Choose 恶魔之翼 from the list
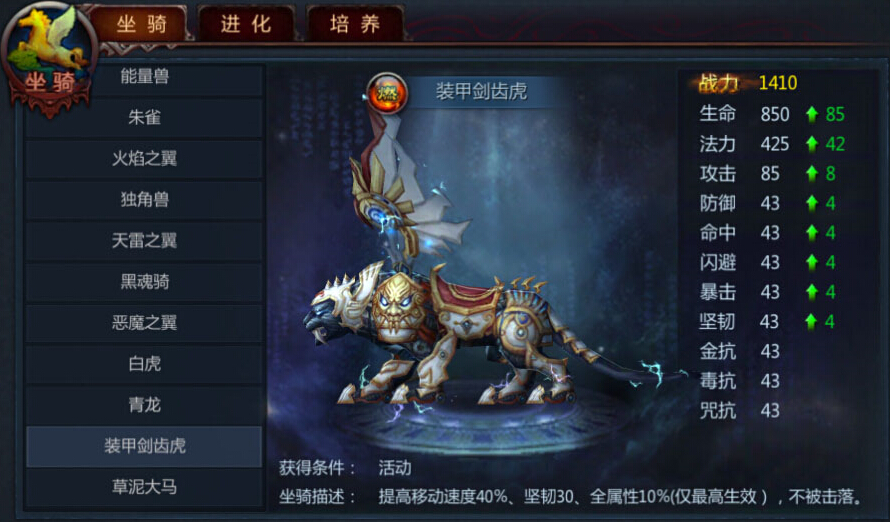This screenshot has width=890, height=522. tap(144, 323)
